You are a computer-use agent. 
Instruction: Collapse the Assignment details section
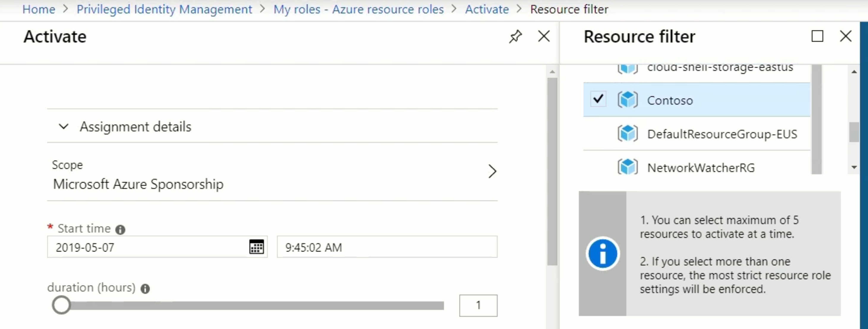point(64,127)
